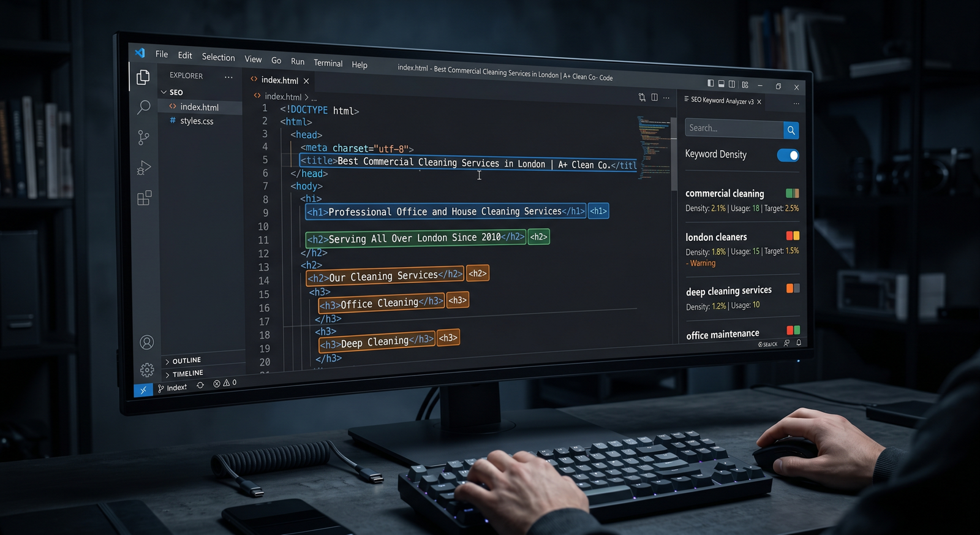
Task: Click the h3 badge after Deep Cleaning
Action: [448, 338]
